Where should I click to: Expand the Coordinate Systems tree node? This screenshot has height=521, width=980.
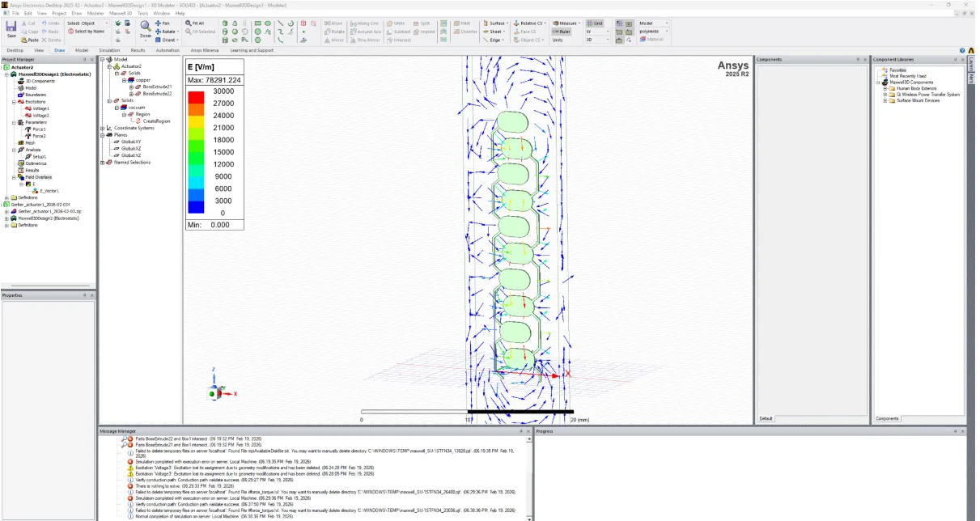[102, 128]
